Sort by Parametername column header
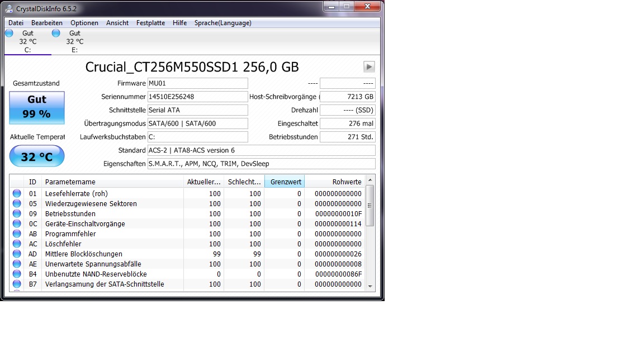 pyautogui.click(x=112, y=182)
